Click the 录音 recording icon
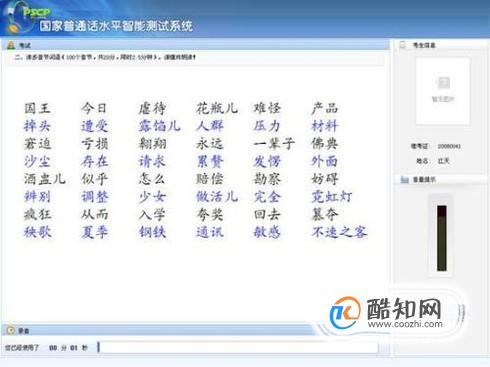 click(11, 330)
